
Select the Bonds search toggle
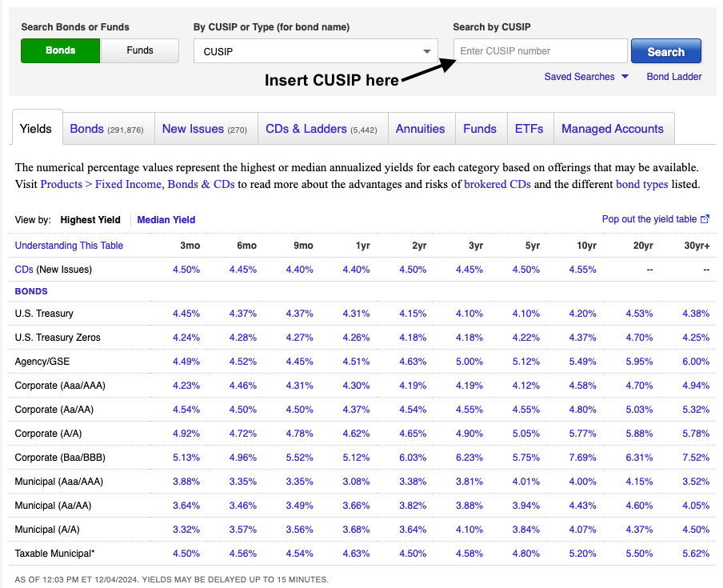[61, 50]
